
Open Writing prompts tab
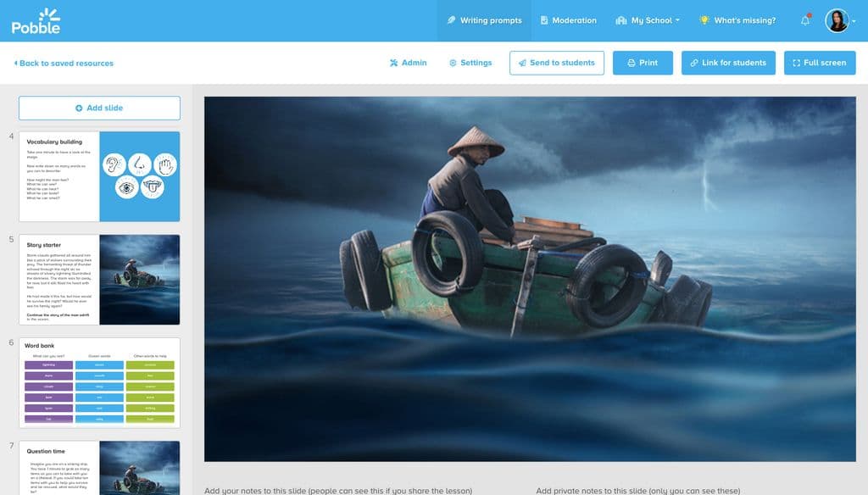point(484,20)
